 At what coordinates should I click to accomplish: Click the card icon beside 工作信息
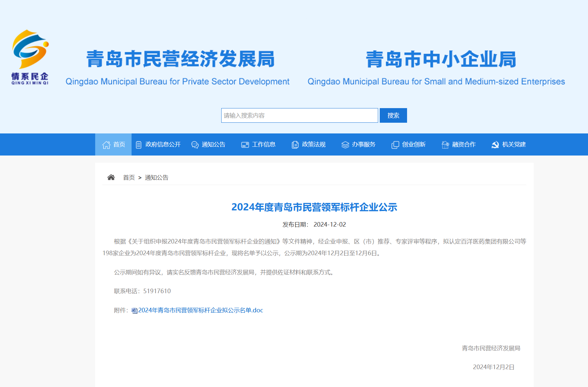[x=245, y=145]
